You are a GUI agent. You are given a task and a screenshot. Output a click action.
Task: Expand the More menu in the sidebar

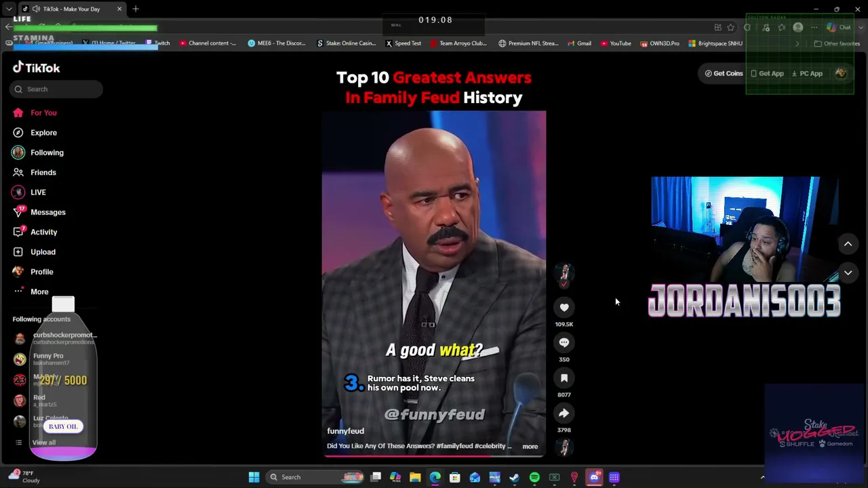tap(31, 291)
